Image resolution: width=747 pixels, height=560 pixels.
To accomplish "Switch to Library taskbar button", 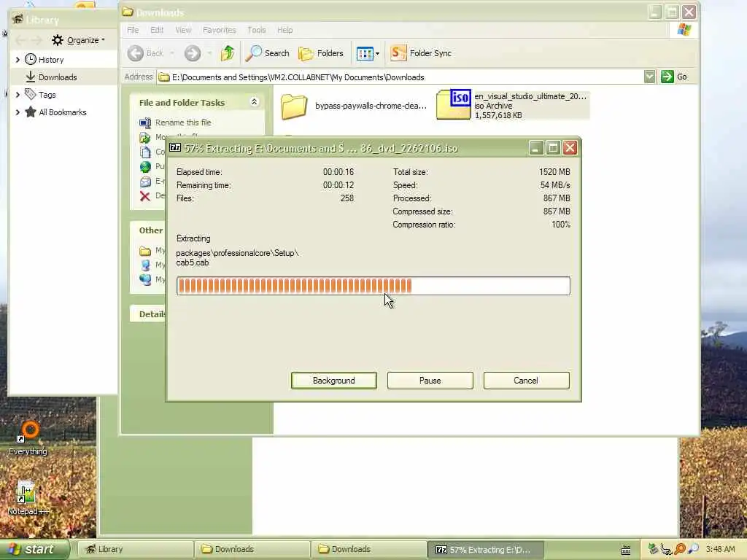I will tap(135, 549).
